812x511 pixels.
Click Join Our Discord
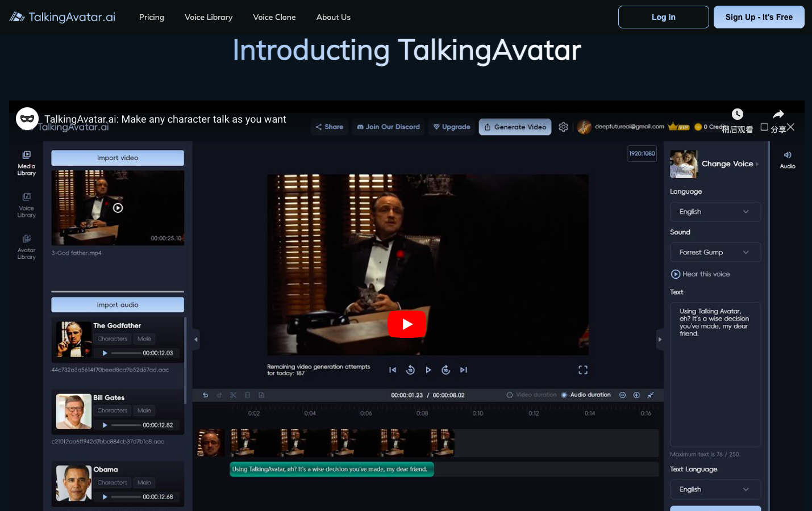[389, 127]
